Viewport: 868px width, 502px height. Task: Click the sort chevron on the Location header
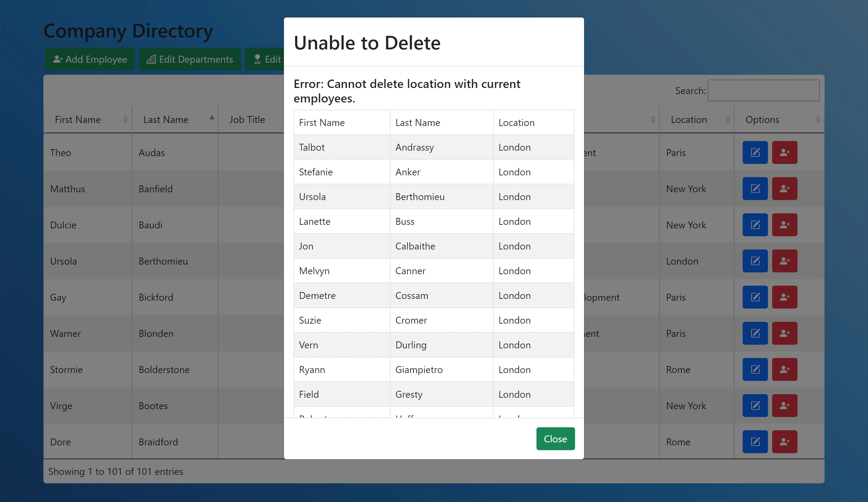coord(728,120)
